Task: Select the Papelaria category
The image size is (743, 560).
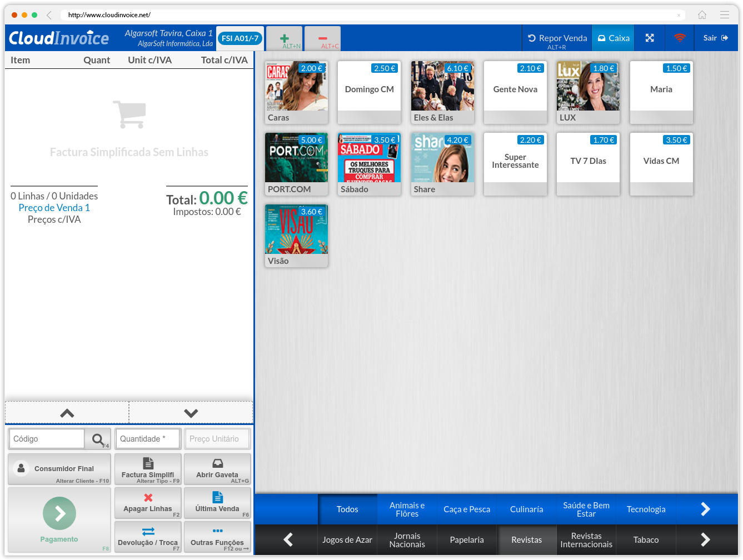Action: point(467,539)
